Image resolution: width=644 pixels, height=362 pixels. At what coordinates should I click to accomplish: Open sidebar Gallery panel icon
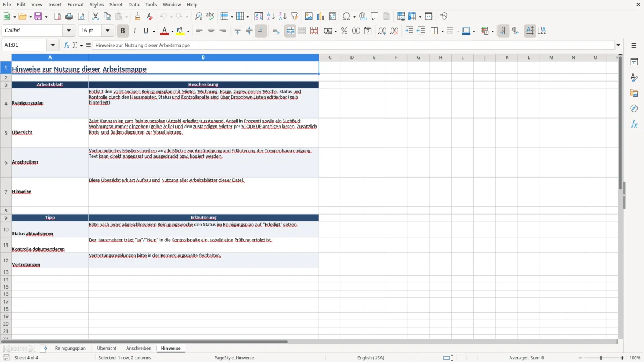coord(634,93)
